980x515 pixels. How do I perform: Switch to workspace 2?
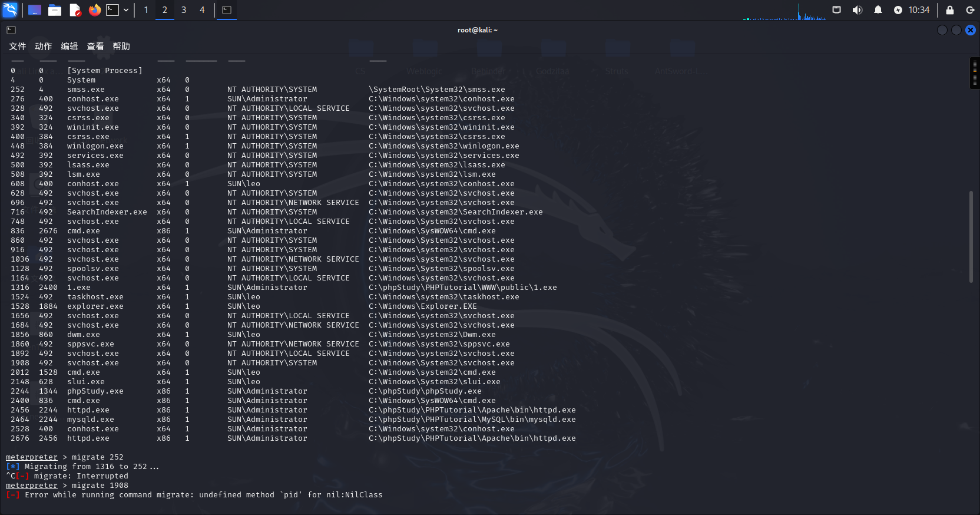click(165, 10)
